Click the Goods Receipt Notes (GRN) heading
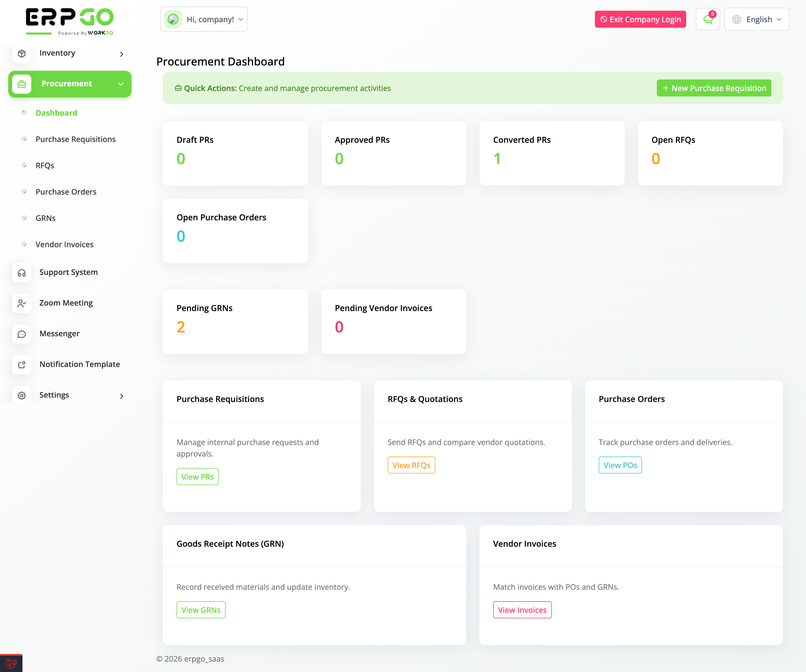 (x=230, y=544)
